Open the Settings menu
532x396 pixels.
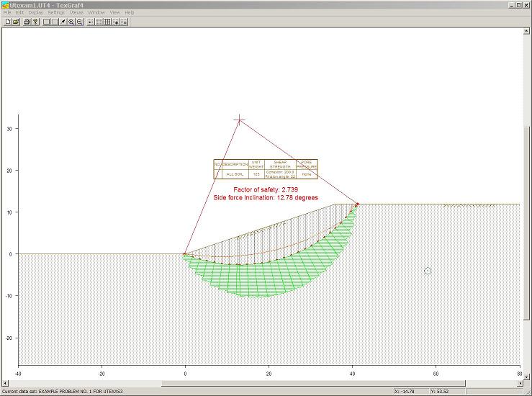coord(56,12)
